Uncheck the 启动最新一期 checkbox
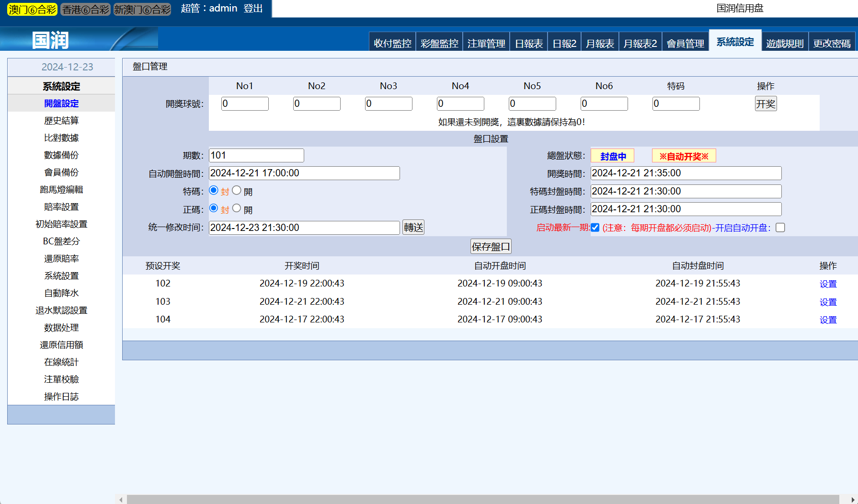 pos(595,228)
